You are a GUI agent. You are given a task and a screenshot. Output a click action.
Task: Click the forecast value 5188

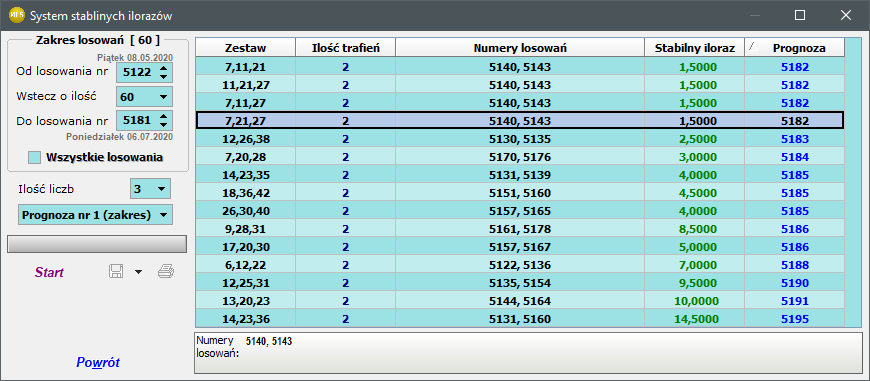pos(795,265)
